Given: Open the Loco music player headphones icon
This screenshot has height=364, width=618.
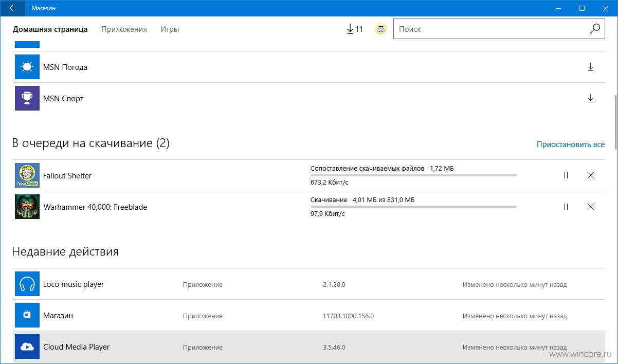Looking at the screenshot, I should point(27,284).
